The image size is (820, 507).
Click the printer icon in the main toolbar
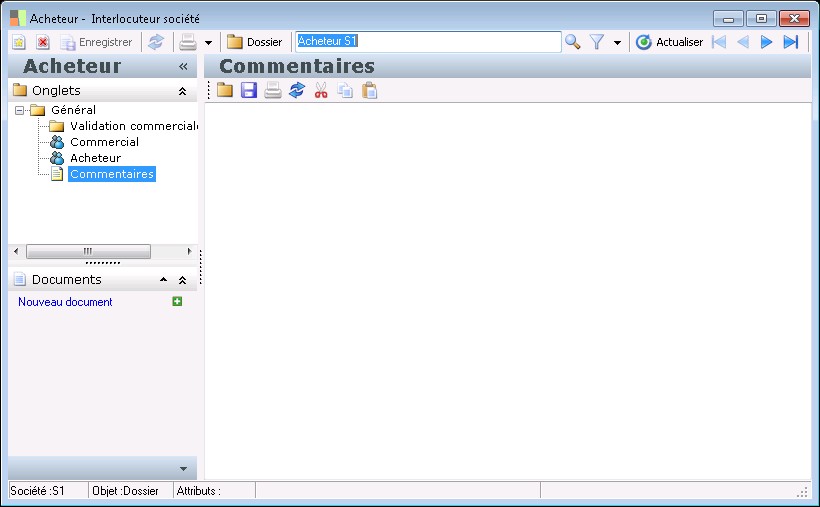[188, 42]
